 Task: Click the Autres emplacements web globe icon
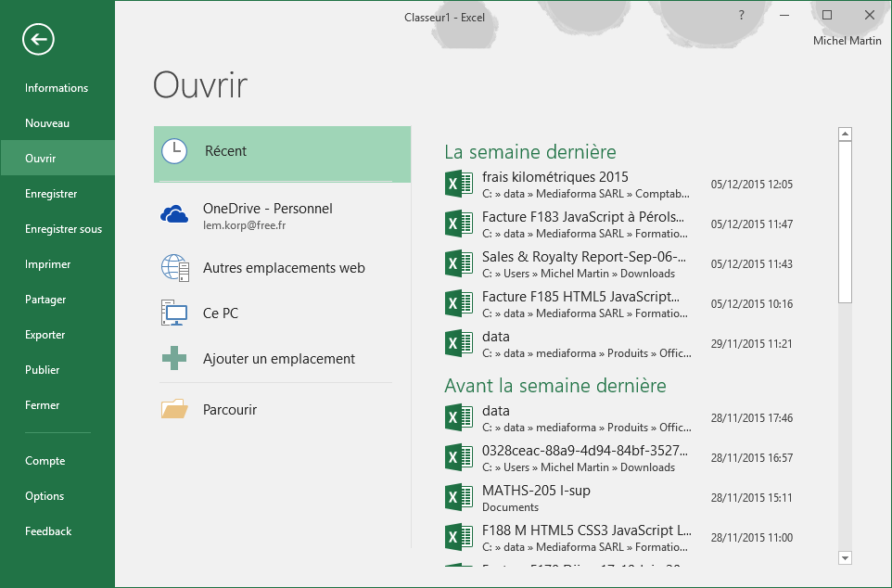(x=174, y=267)
